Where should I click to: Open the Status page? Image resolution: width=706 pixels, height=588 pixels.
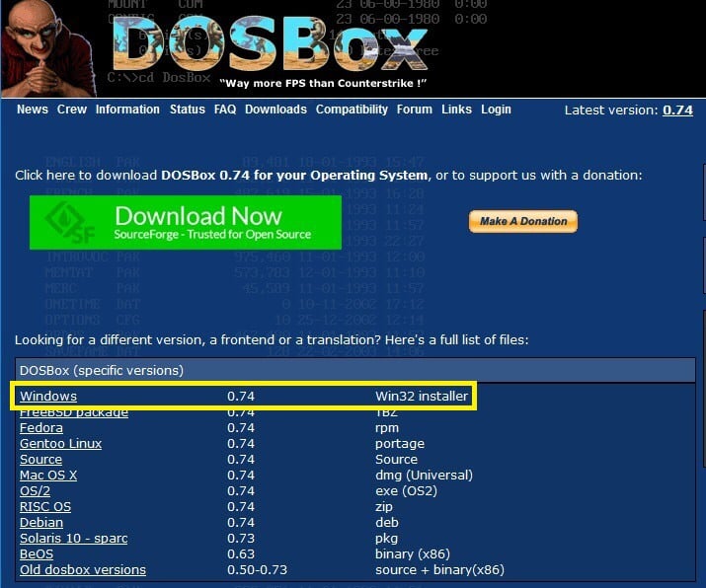(x=188, y=110)
